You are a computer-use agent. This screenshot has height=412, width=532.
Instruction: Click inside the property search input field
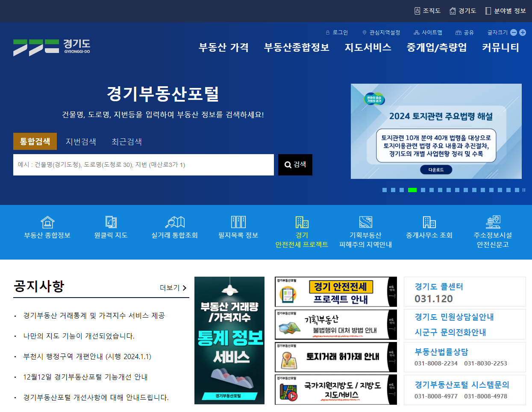pyautogui.click(x=143, y=165)
